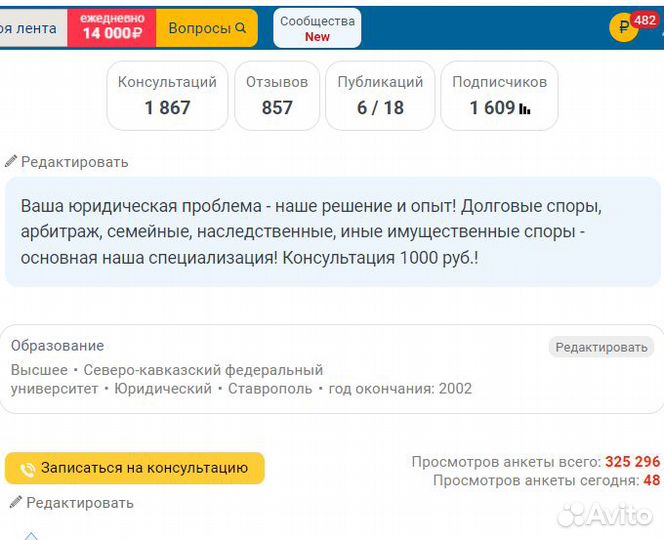664x540 pixels.
Task: Click Редактировать button in Образование section
Action: (601, 347)
